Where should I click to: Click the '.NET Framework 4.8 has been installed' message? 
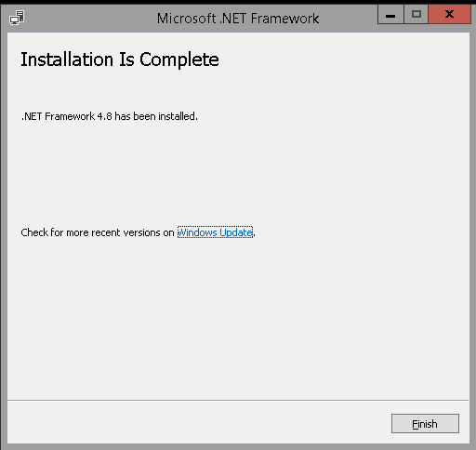tap(109, 116)
